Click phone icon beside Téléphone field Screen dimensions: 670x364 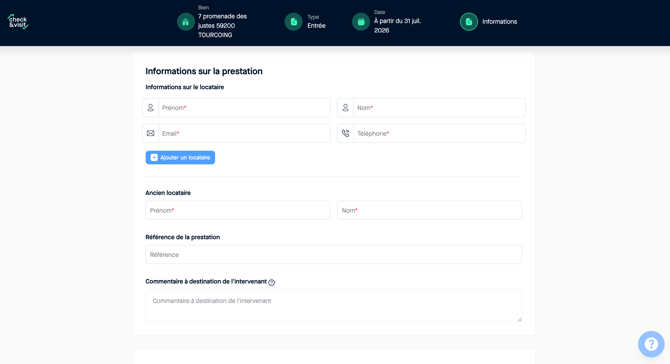[345, 133]
